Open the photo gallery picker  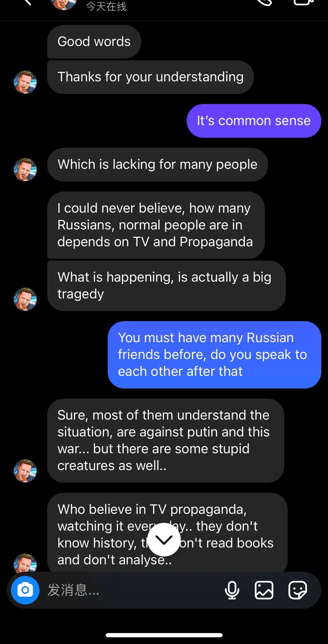pyautogui.click(x=264, y=590)
